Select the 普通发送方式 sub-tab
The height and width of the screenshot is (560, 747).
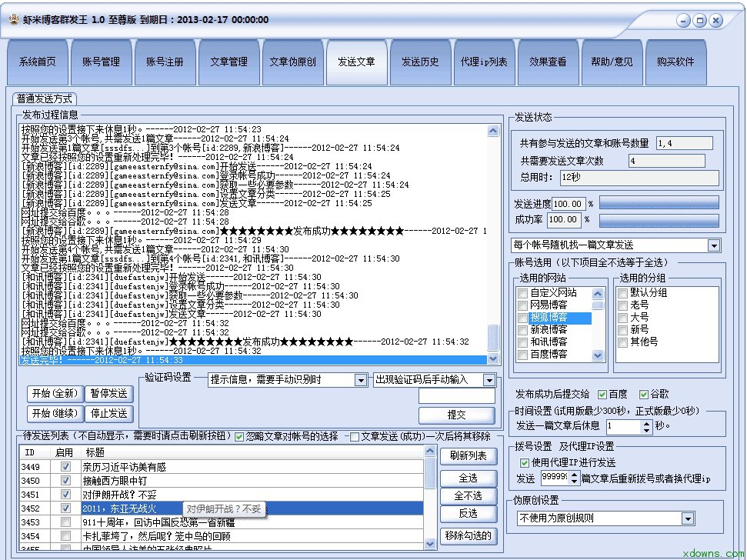click(x=45, y=98)
